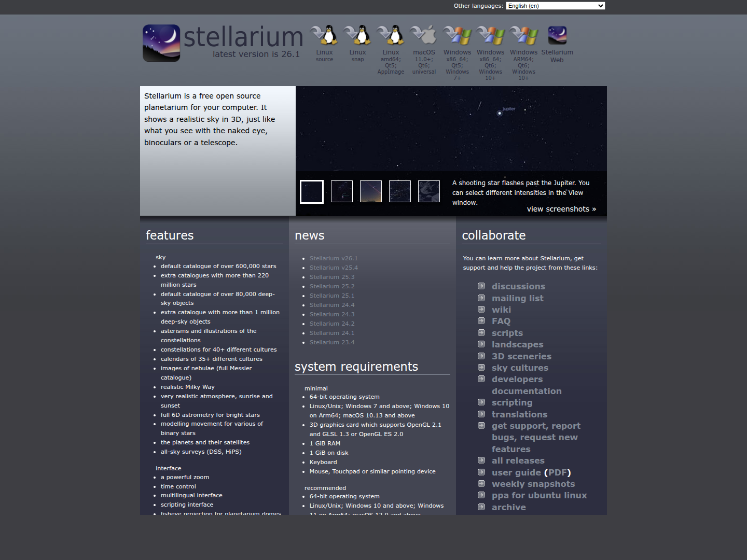Open the PDF user guide link
Screen dimensions: 747x560
558,472
